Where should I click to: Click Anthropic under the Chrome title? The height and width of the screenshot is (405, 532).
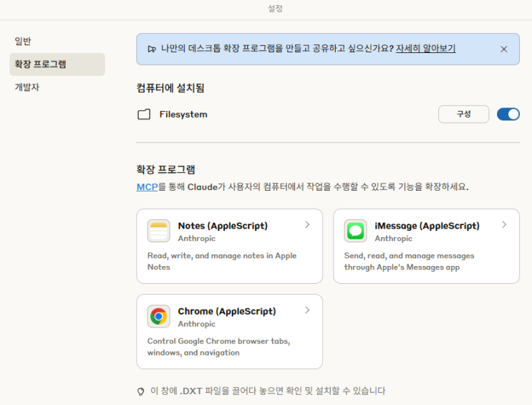pos(197,324)
